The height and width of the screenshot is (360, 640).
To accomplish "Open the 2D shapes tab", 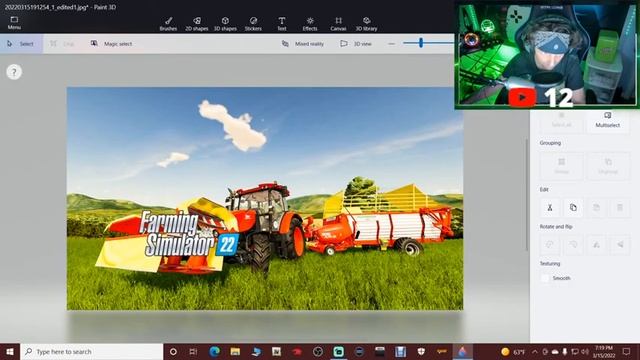I will 197,24.
